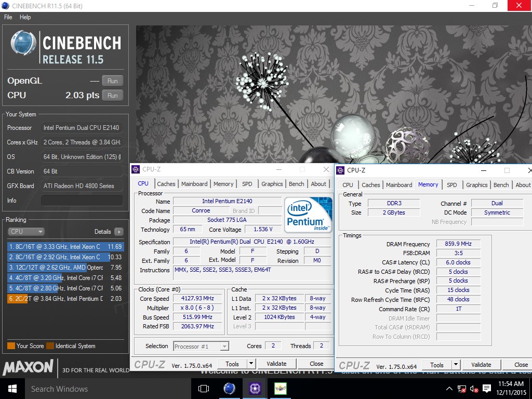Show hidden system tray icons
This screenshot has height=399, width=532.
(x=449, y=389)
